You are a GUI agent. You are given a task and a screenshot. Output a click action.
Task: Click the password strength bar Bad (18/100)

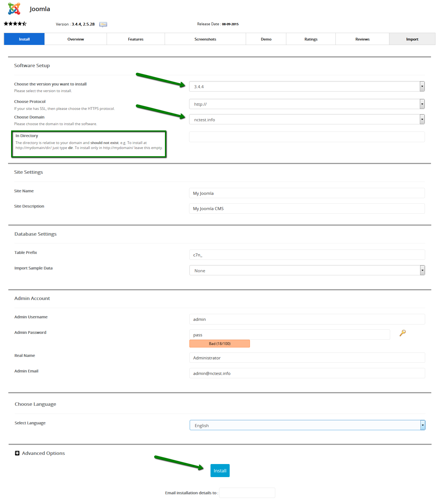click(220, 344)
